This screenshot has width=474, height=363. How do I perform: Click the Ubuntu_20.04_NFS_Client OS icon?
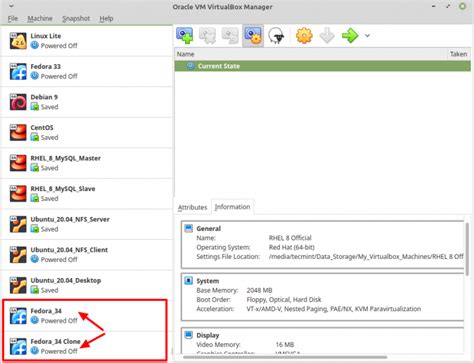18,255
